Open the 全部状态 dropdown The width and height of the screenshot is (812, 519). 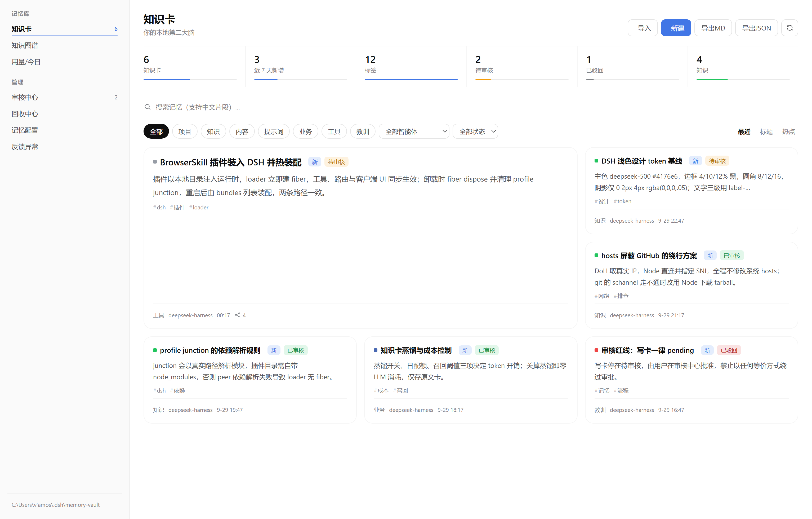pyautogui.click(x=475, y=131)
